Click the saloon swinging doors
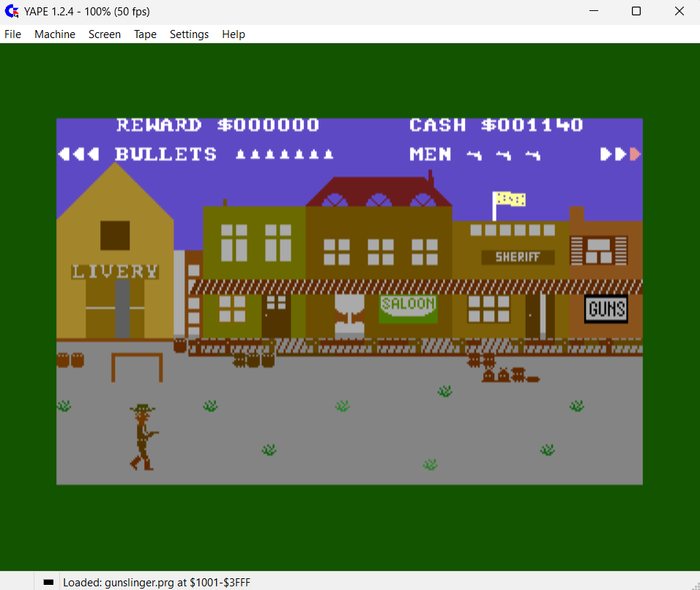The height and width of the screenshot is (590, 700). pos(349,318)
